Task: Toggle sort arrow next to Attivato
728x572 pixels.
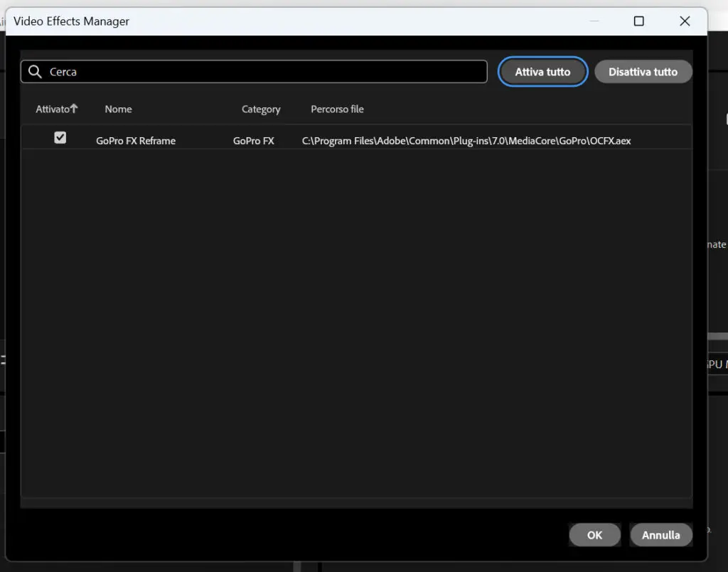Action: [x=74, y=108]
